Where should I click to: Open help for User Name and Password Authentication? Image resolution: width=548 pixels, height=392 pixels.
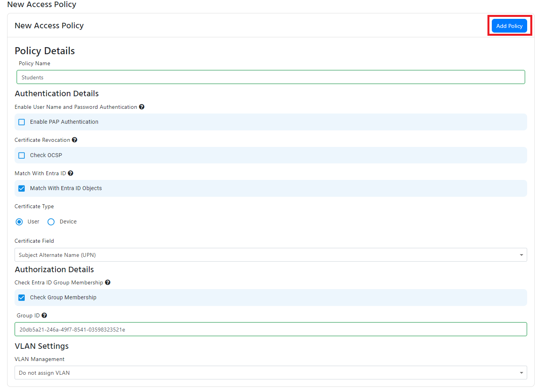142,107
